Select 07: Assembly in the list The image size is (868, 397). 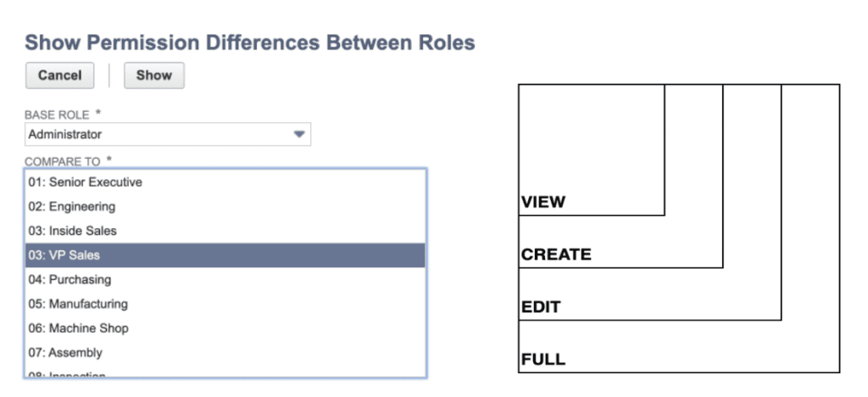(x=64, y=352)
